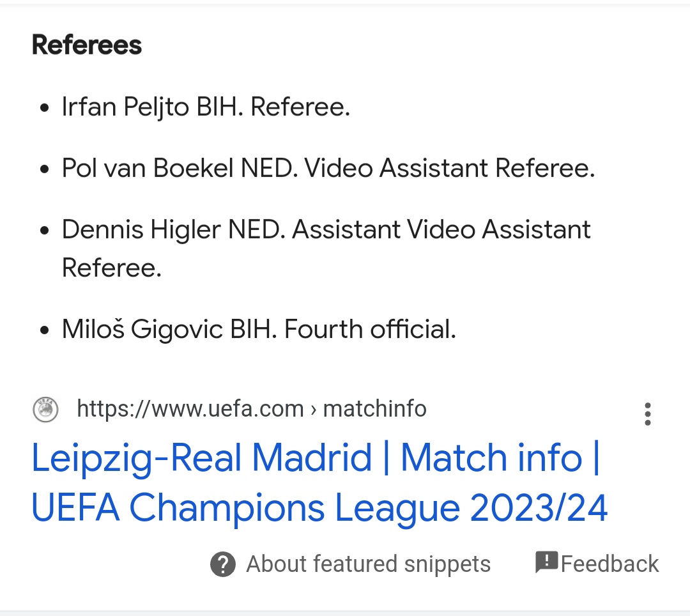The image size is (690, 616).
Task: Click the uefa.com matchinfo URL
Action: pyautogui.click(x=251, y=408)
